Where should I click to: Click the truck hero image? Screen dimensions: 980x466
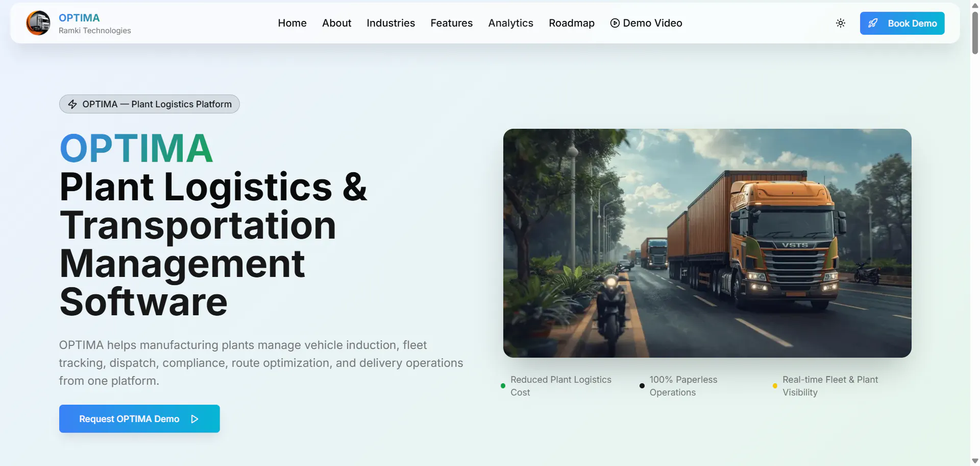coord(707,243)
